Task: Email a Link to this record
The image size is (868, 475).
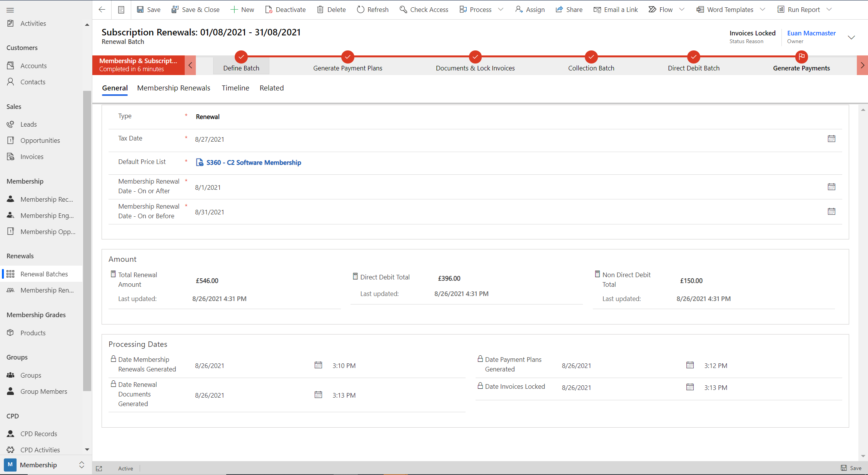Action: [616, 10]
